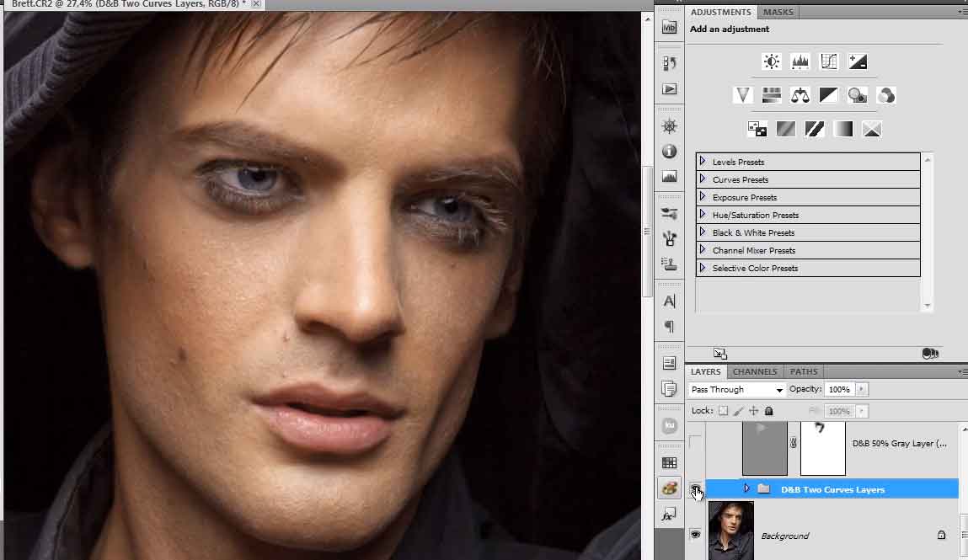The image size is (968, 560).
Task: Switch to the Channels tab
Action: click(754, 371)
